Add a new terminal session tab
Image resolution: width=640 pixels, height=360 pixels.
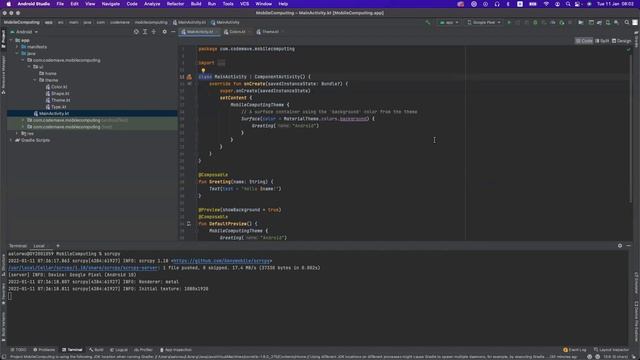58,246
